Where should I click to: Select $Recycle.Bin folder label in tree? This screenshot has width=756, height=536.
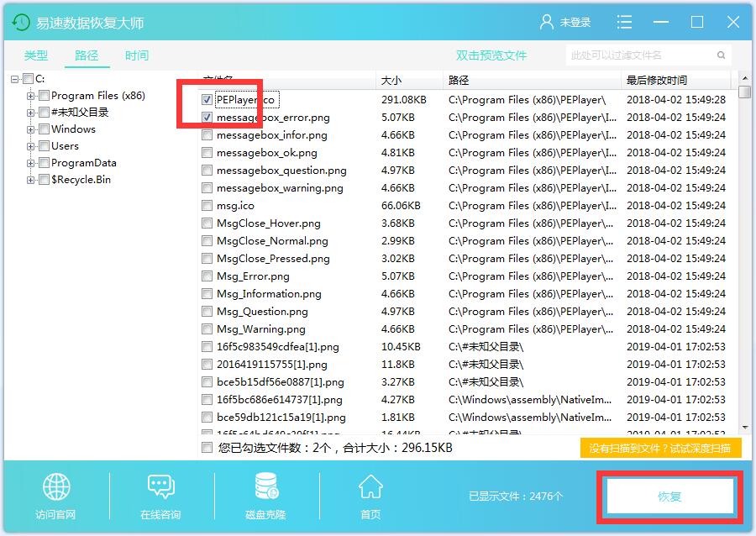point(81,180)
